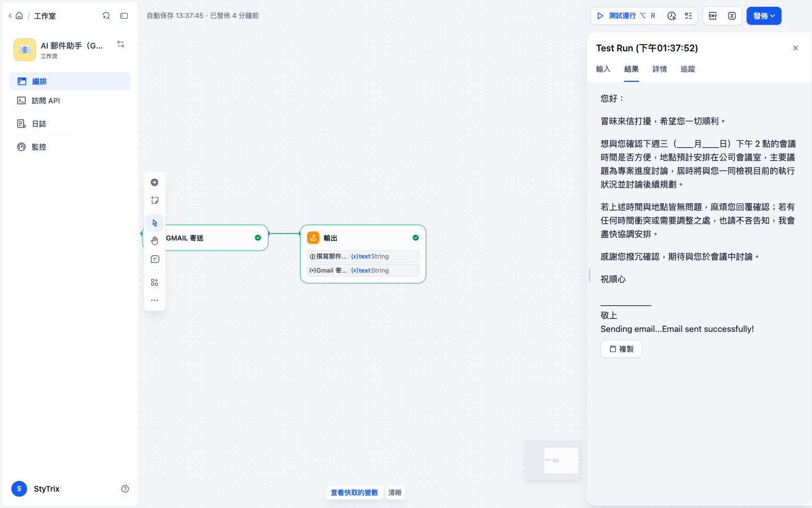Click the 已發佈 4 分鐘前 status text

click(234, 16)
